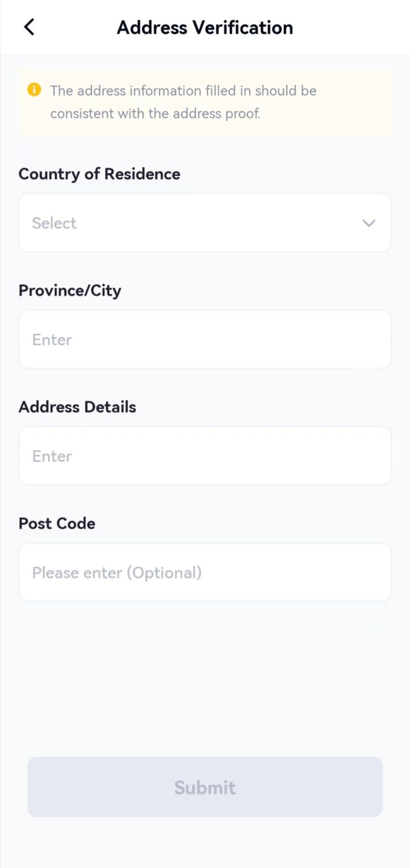Click the Post Code label
Viewport: 410px width, 868px height.
click(x=57, y=523)
